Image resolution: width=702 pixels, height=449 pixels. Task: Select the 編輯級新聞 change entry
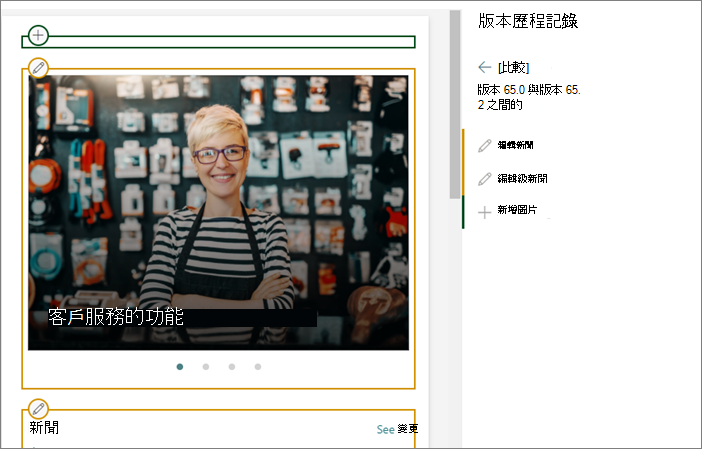pyautogui.click(x=522, y=178)
